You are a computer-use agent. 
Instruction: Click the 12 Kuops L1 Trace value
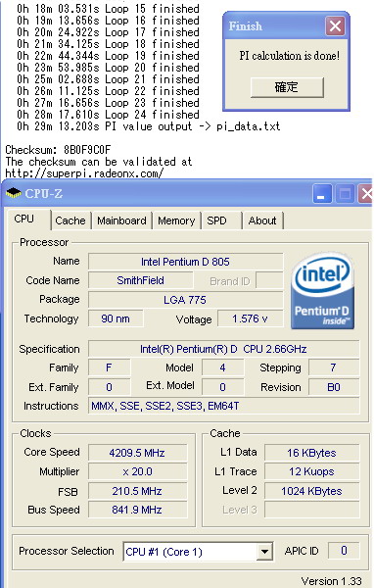click(311, 471)
